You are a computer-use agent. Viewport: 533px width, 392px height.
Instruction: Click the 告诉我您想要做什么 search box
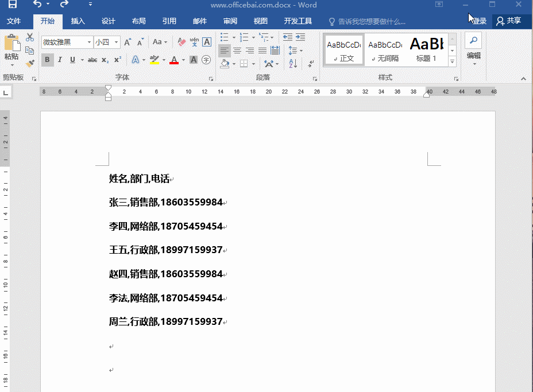pyautogui.click(x=367, y=22)
